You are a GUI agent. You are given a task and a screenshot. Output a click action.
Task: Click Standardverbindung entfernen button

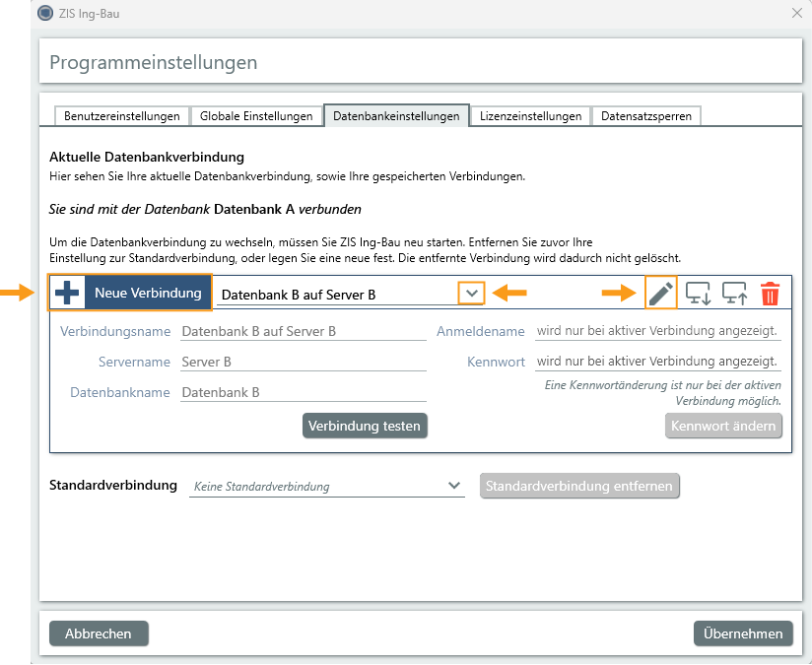point(579,486)
